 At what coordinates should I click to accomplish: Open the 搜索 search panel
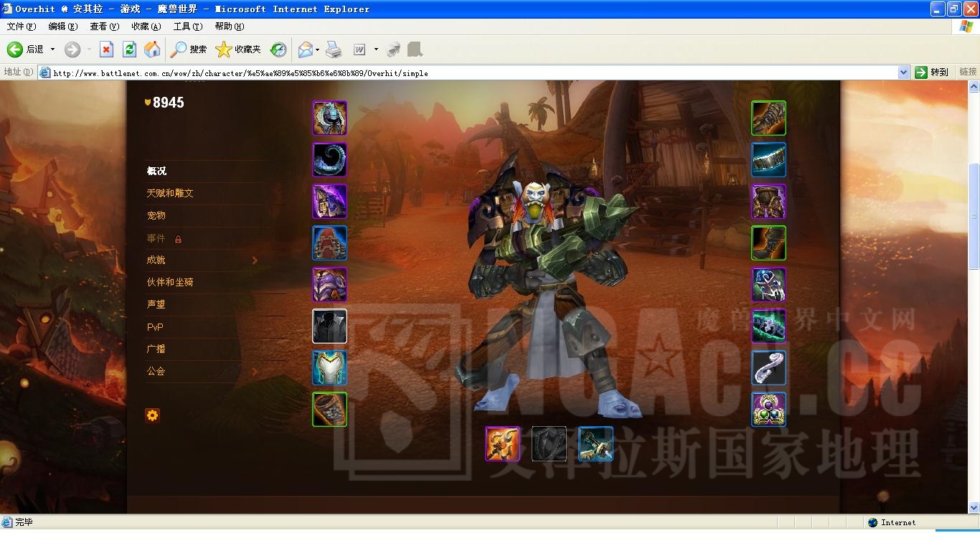pos(189,49)
